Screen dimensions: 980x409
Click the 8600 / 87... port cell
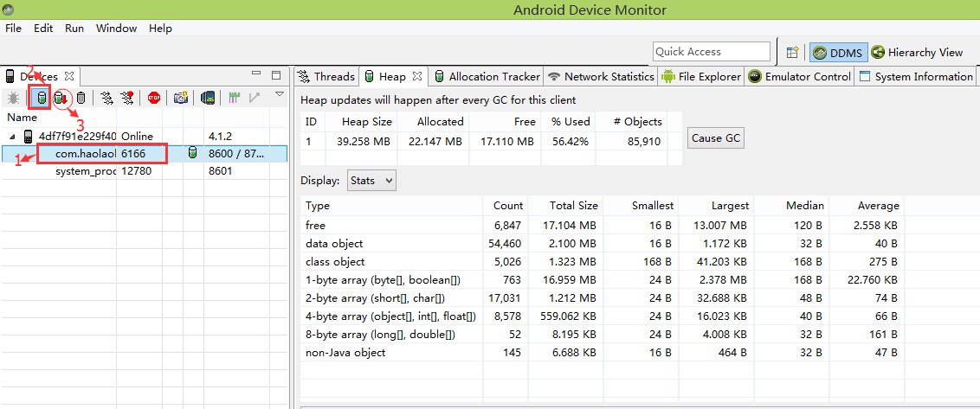(237, 154)
